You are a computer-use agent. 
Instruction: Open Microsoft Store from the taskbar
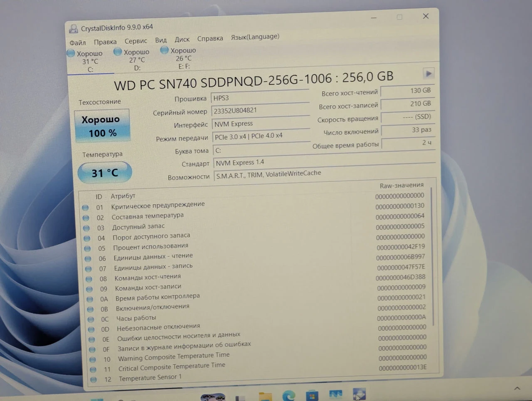[312, 395]
